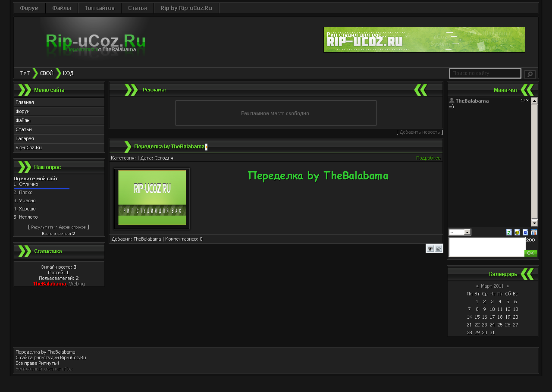This screenshot has width=552, height=392.
Task: Open Rip by Rip-uCoz.Ru in top navigation
Action: [x=186, y=8]
